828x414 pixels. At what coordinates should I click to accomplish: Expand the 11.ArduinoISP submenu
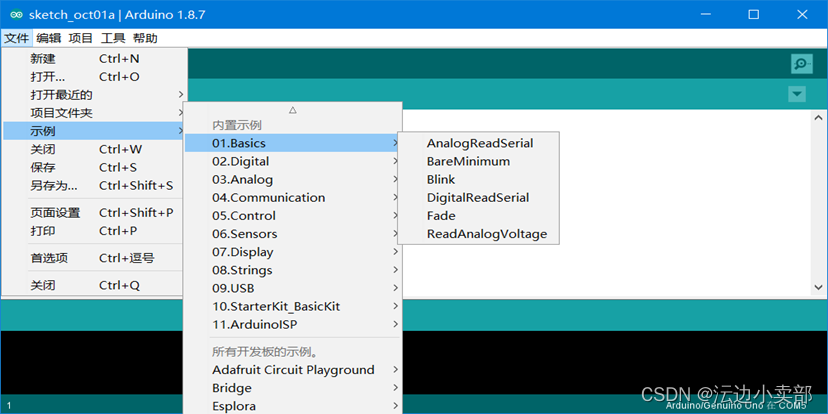click(x=293, y=324)
